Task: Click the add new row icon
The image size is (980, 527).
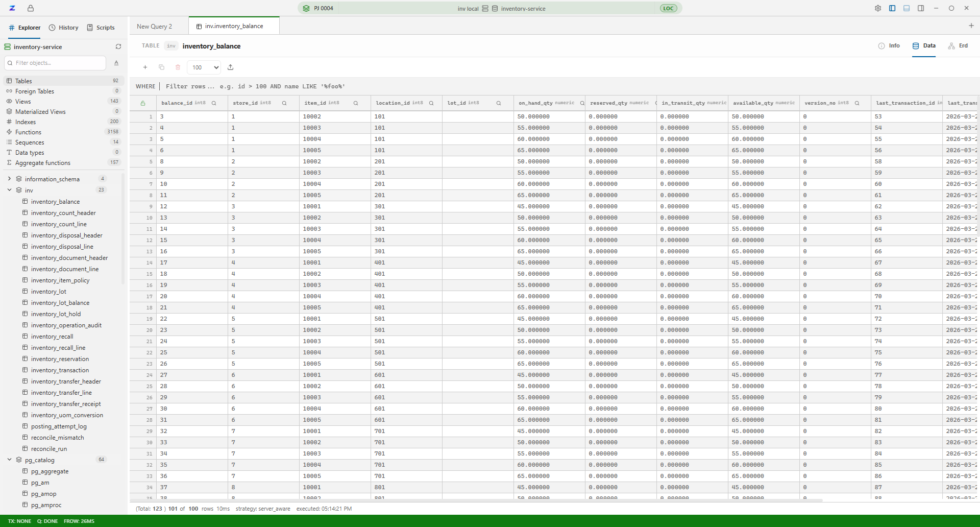Action: pos(145,67)
